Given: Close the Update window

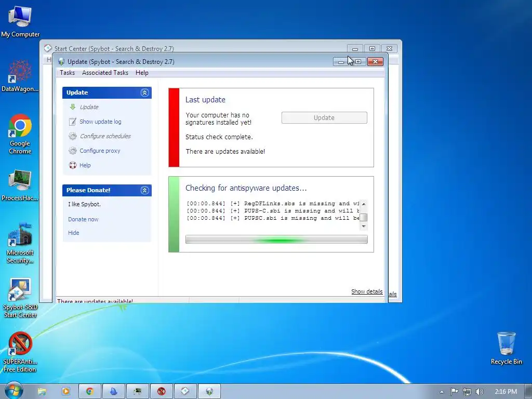Looking at the screenshot, I should 375,61.
